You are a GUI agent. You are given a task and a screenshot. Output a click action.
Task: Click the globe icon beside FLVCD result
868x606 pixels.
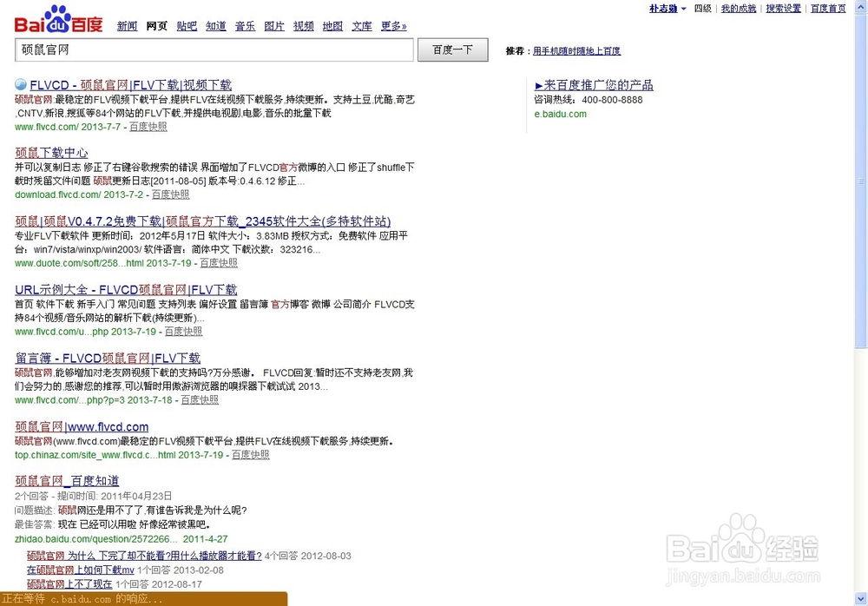[21, 84]
